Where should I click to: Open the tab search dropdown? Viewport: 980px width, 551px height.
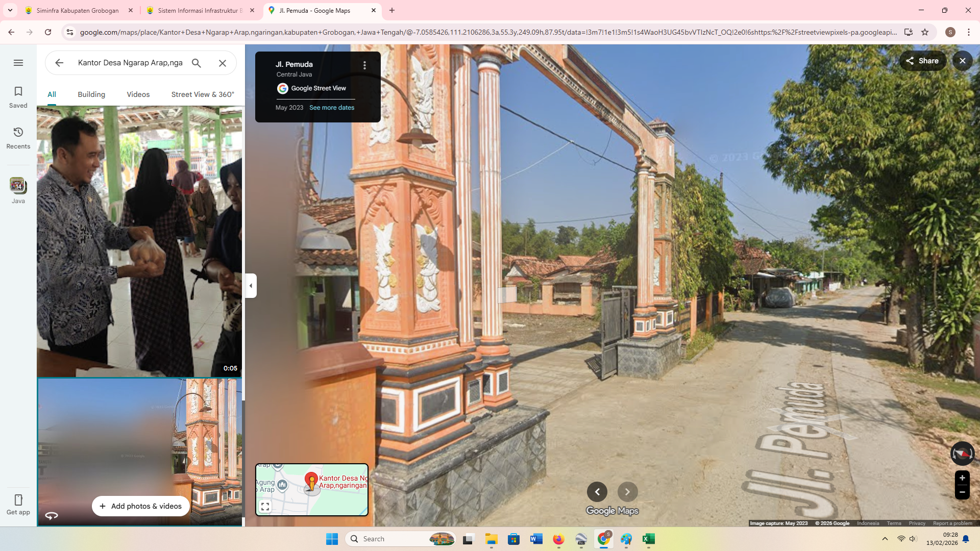10,10
